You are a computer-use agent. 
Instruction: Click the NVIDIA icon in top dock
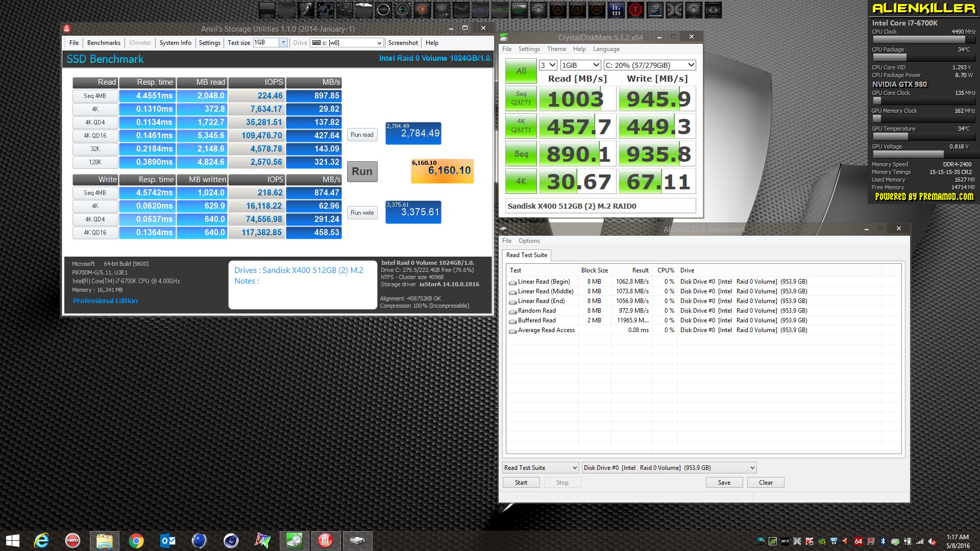[519, 9]
